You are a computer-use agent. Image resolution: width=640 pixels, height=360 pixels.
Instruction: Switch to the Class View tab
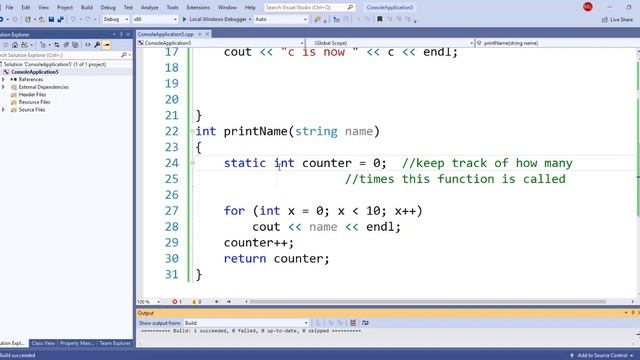43,343
